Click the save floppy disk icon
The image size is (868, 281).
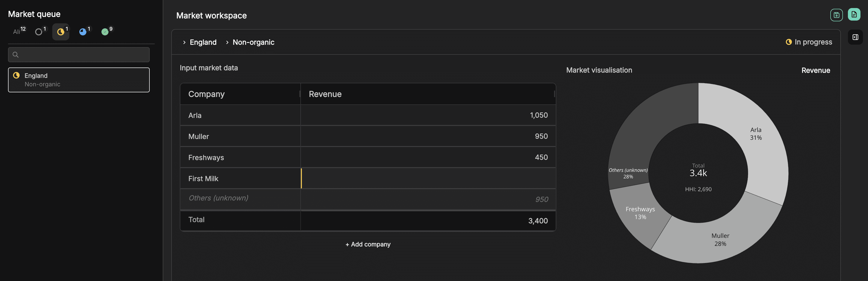(836, 15)
